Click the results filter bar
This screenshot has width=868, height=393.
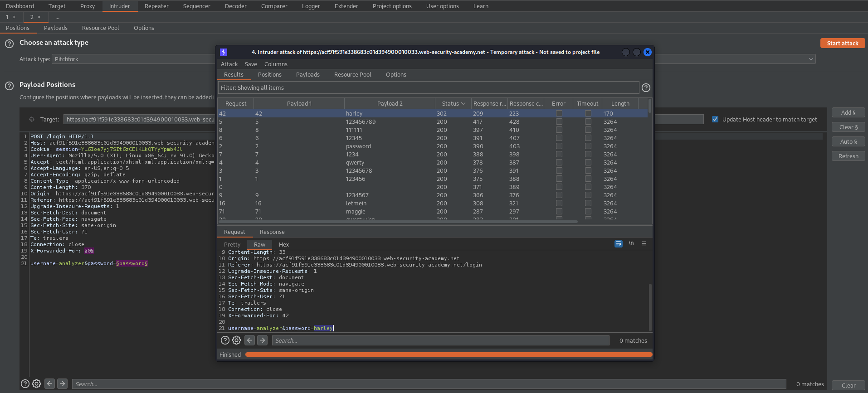429,88
